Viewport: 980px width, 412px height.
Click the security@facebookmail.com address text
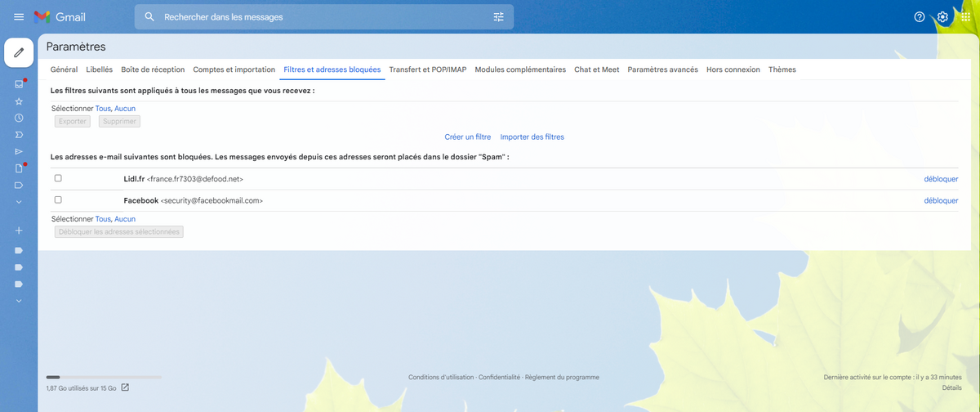coord(212,200)
